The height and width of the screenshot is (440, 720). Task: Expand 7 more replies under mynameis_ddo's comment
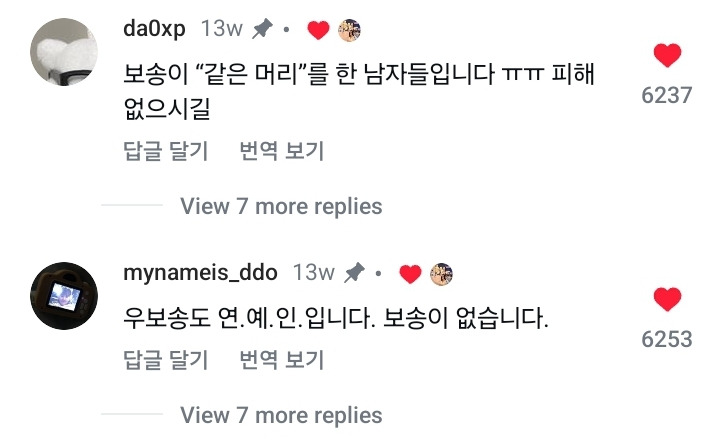(x=281, y=415)
